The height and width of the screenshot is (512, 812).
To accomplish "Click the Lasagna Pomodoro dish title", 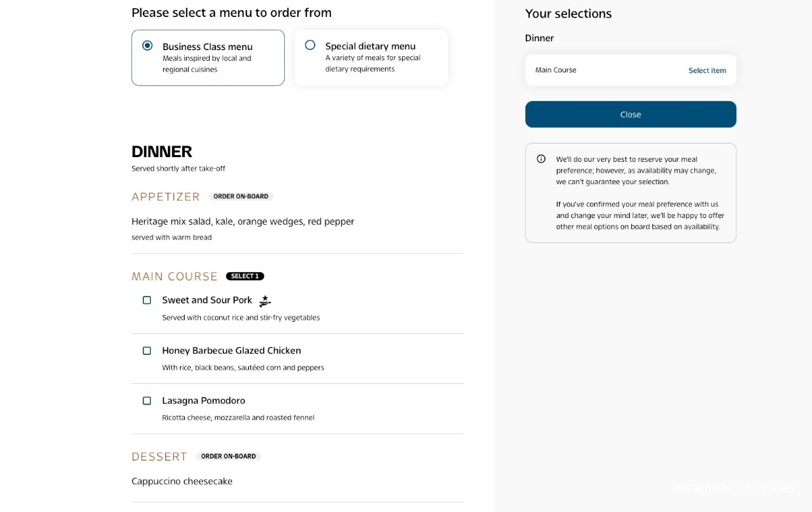I will coord(204,401).
